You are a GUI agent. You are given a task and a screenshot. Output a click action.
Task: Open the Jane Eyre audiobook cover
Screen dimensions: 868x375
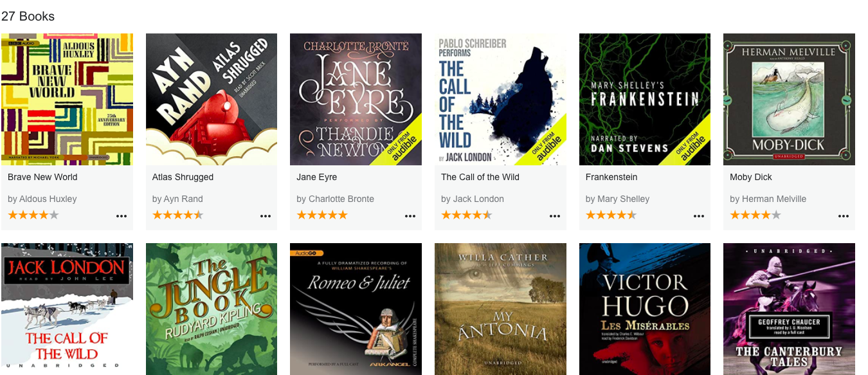356,100
